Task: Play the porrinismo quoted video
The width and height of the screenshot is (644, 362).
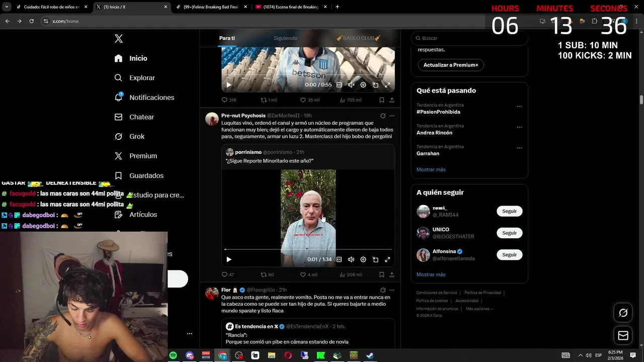Action: pyautogui.click(x=228, y=259)
